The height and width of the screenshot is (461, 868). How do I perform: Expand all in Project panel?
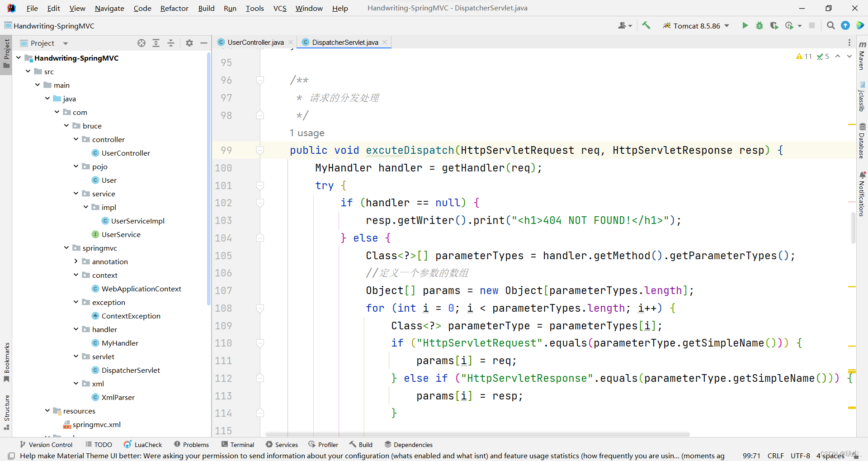pyautogui.click(x=156, y=43)
